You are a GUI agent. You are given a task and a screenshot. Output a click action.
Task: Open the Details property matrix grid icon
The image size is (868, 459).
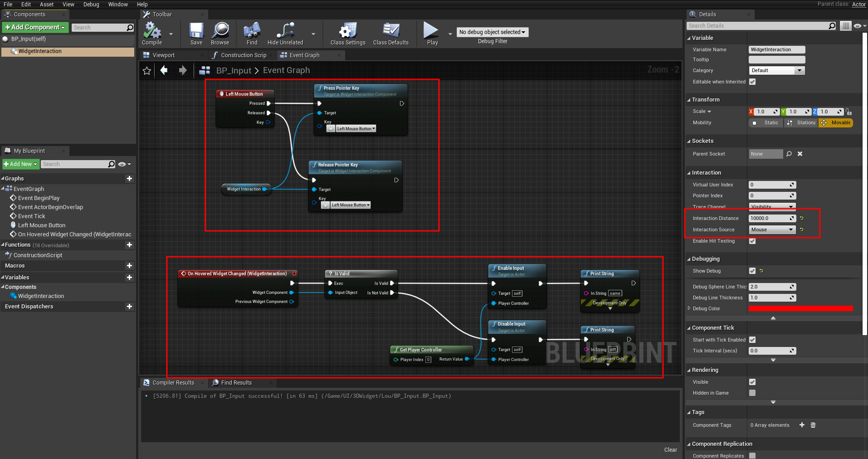[x=846, y=26]
